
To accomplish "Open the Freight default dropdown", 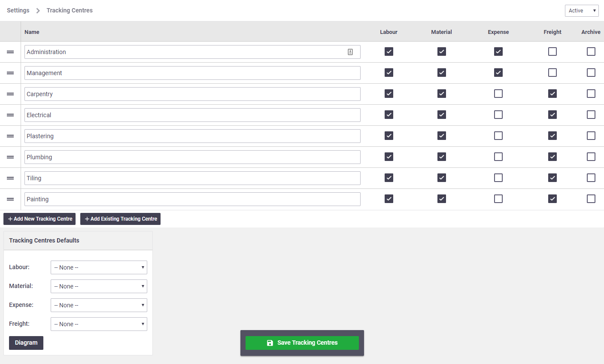I will [99, 324].
